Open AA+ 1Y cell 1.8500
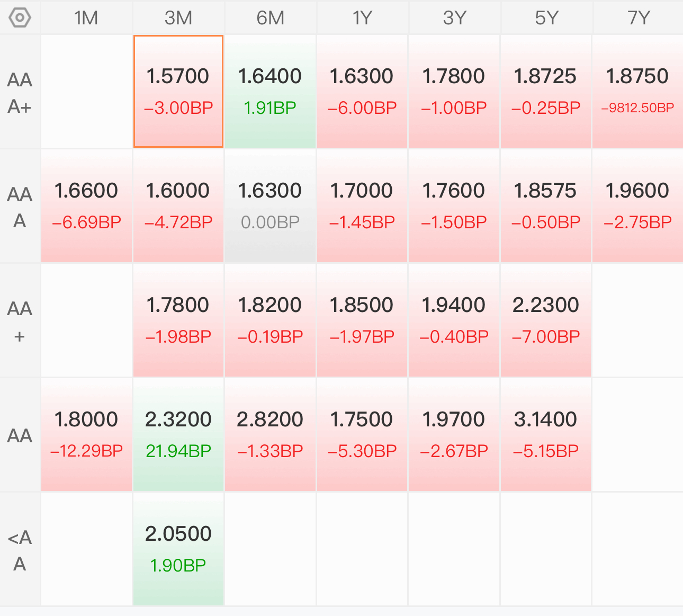The height and width of the screenshot is (616, 683). coord(362,320)
